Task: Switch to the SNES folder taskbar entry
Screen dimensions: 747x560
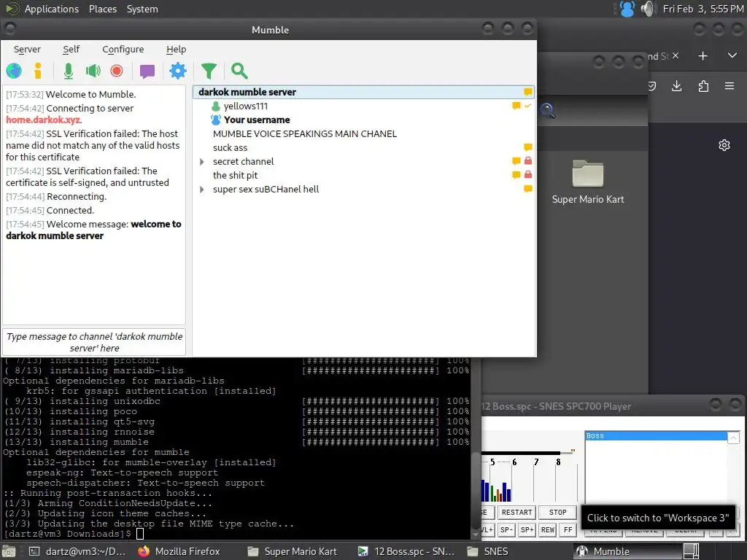Action: pyautogui.click(x=488, y=551)
